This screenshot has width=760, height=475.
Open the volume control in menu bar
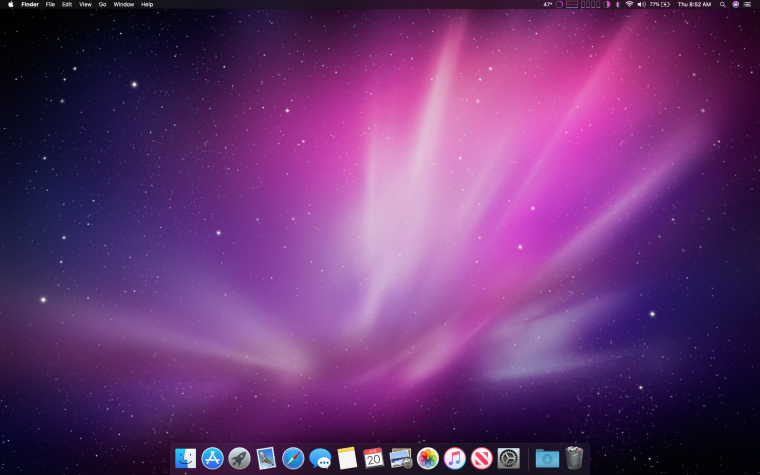(x=641, y=4)
